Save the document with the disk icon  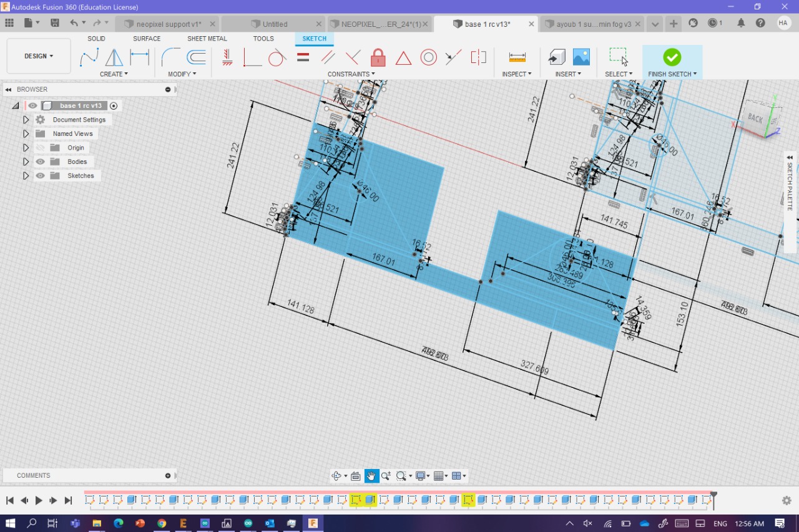(x=55, y=23)
